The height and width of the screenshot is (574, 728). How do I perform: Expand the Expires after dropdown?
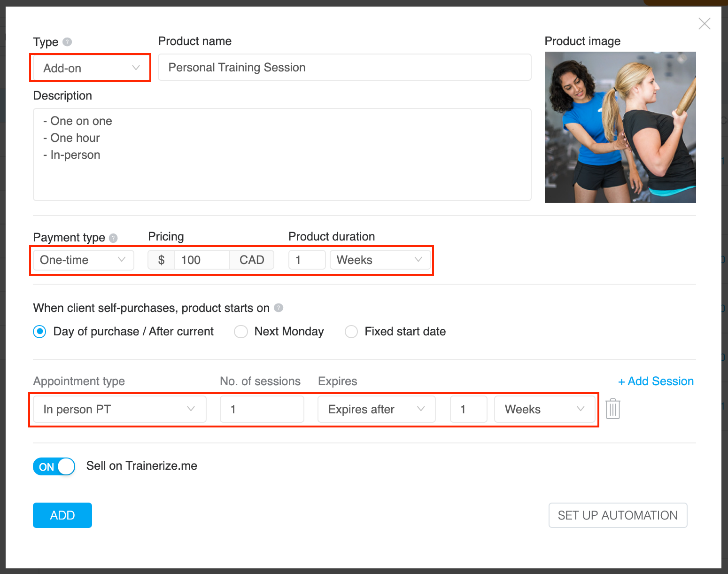[376, 409]
